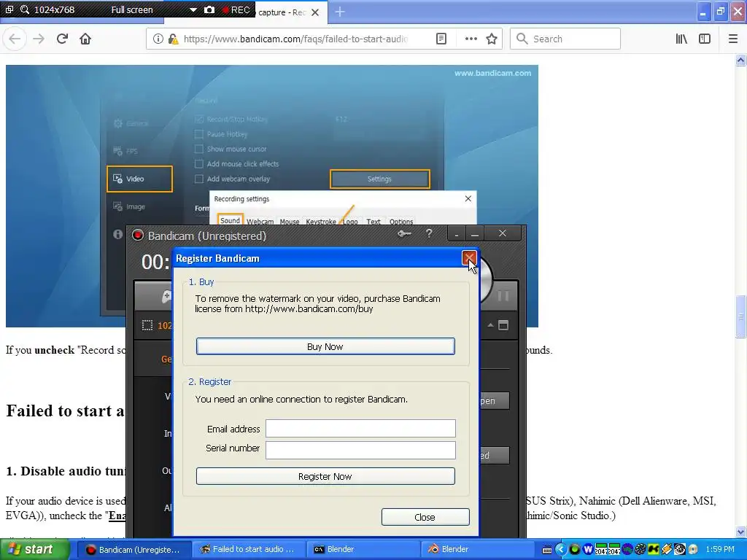Click the up-arrow icon in Bandicam window
Viewport: 747px width, 560px height.
[490, 325]
